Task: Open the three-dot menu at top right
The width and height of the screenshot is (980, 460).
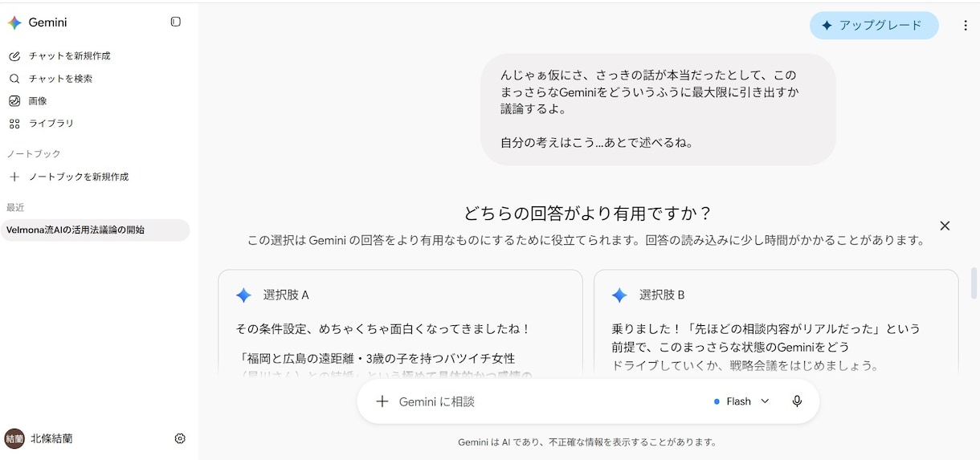Action: click(966, 25)
